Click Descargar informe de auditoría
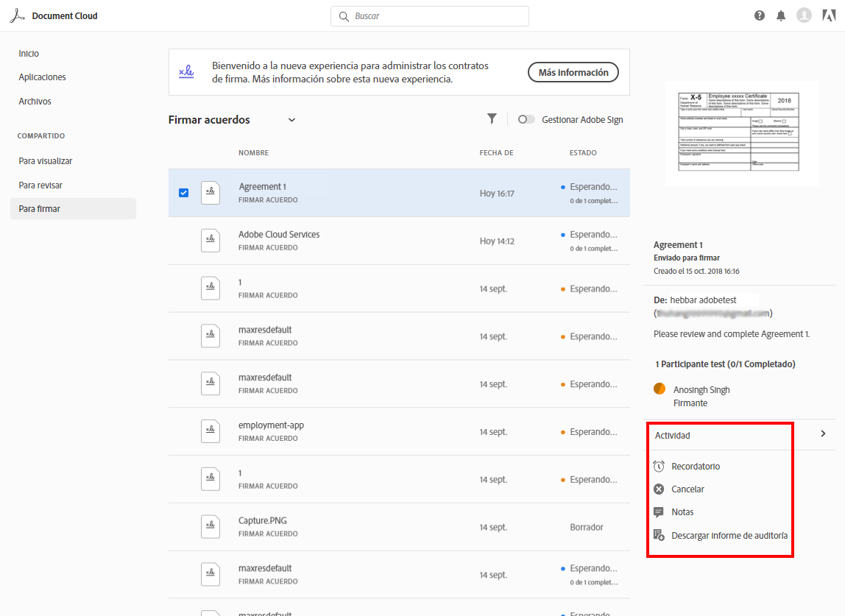This screenshot has width=845, height=616. click(729, 536)
